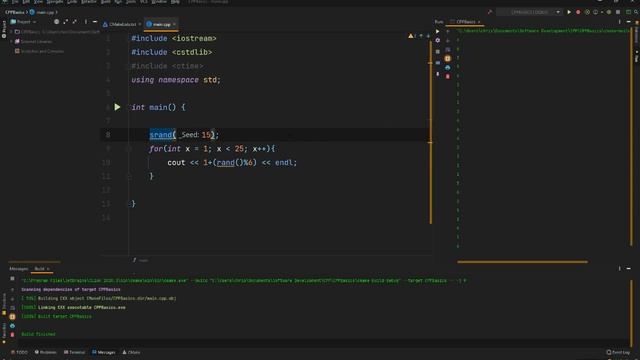The height and width of the screenshot is (360, 640).
Task: Clear Run output with red trash icon
Action: pos(448,76)
